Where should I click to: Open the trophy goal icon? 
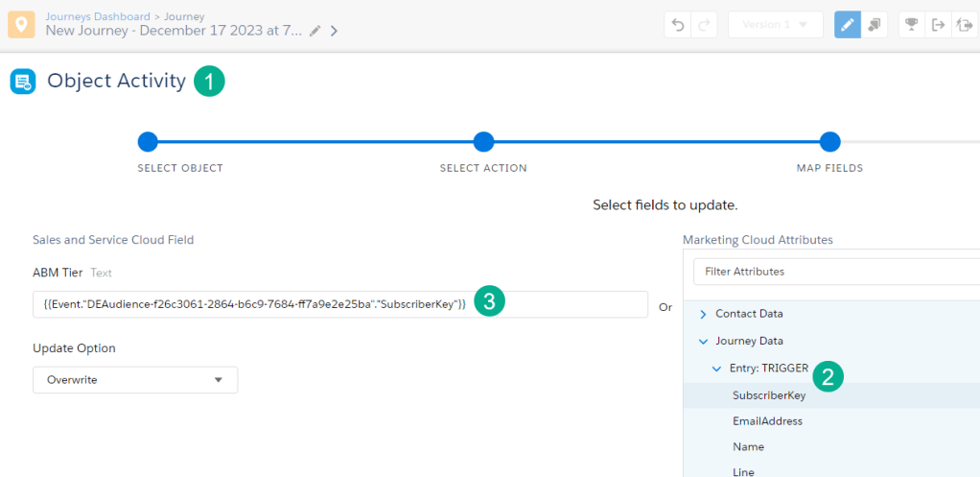912,26
